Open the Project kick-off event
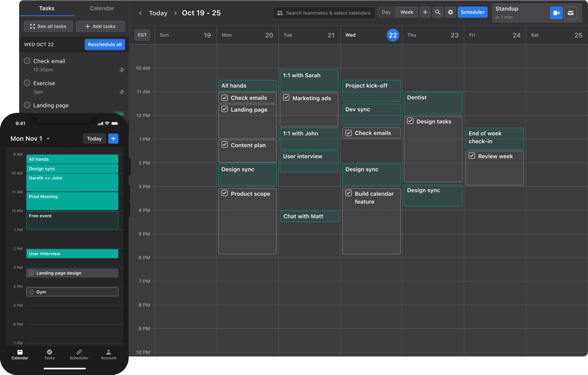The image size is (588, 375). click(x=371, y=91)
